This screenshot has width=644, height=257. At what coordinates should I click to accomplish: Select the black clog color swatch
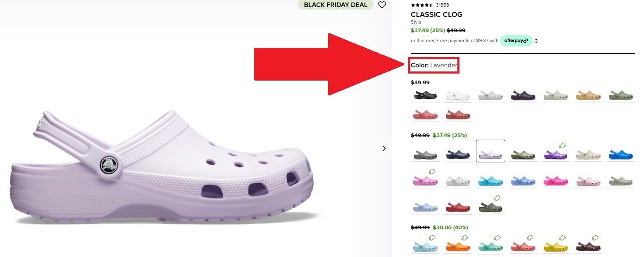click(425, 95)
